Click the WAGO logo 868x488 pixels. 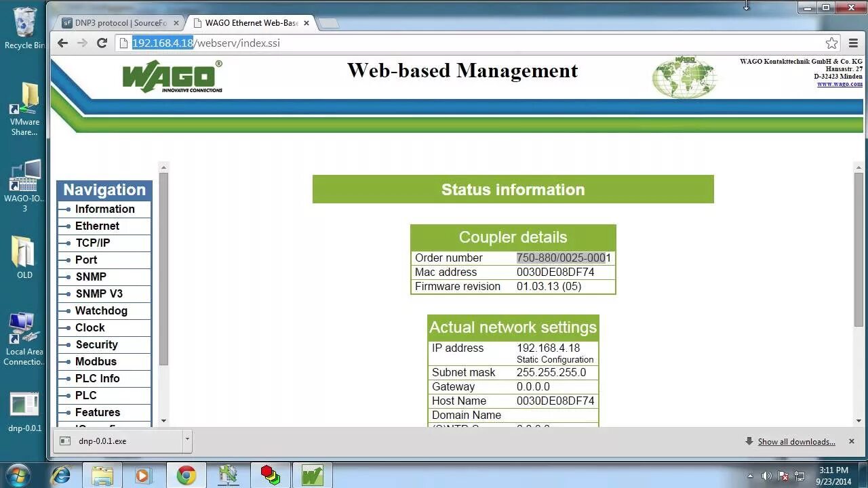coord(172,77)
